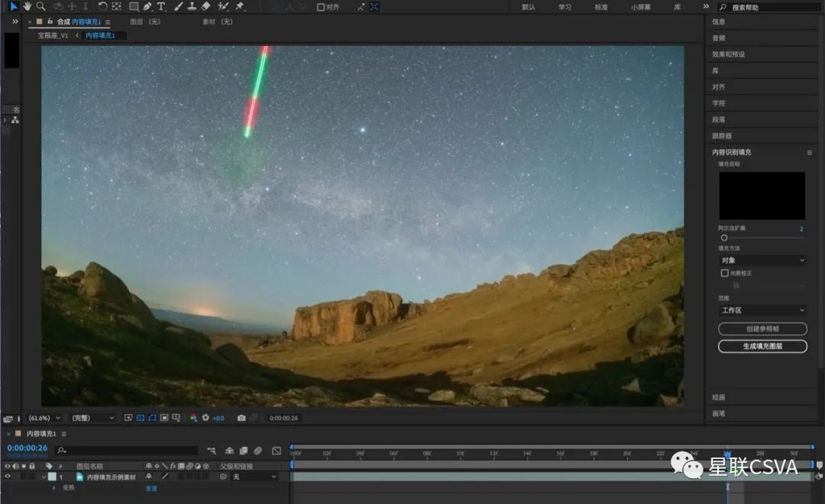Select the Rotation tool

coord(102,7)
